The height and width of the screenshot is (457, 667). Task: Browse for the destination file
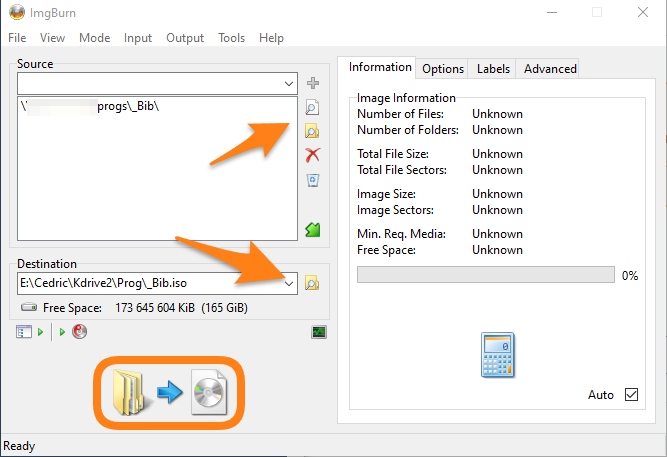point(312,284)
